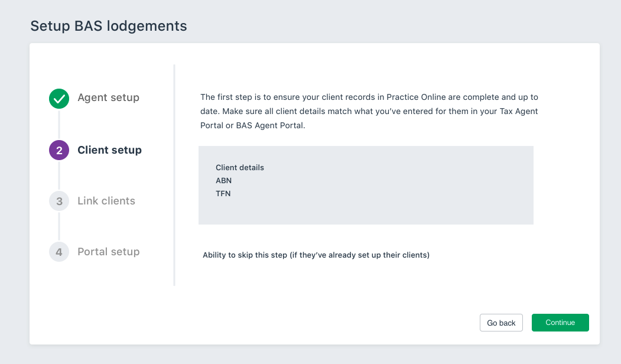Click the Setup BAS lodgements heading
Screen dimensions: 621x364
(x=109, y=26)
